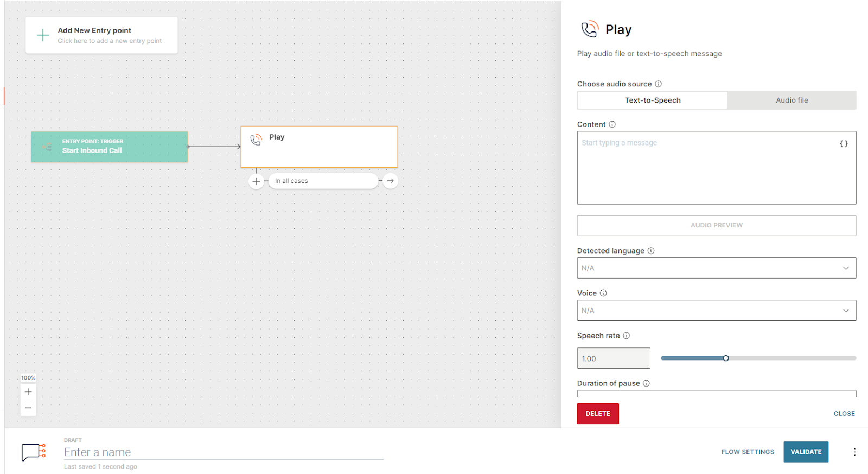Click the Play phone icon in the side panel header
Image resolution: width=868 pixels, height=474 pixels.
tap(590, 29)
